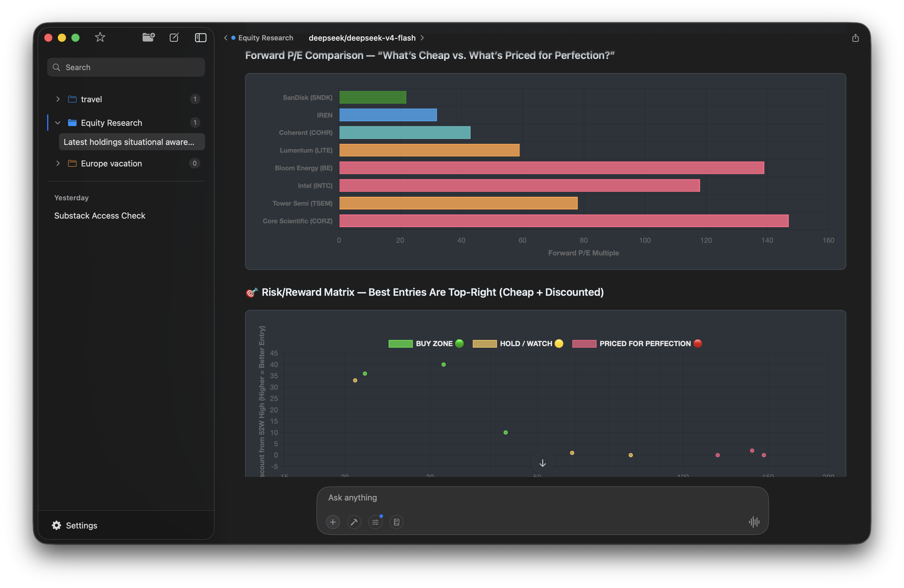This screenshot has height=588, width=904.
Task: Click the tools hammer icon in the composer
Action: 354,522
